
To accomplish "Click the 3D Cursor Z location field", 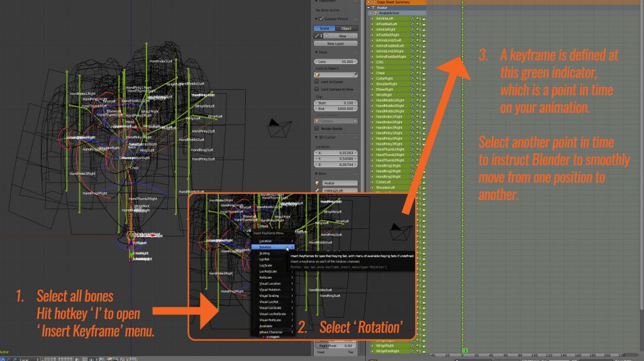I will pyautogui.click(x=336, y=165).
